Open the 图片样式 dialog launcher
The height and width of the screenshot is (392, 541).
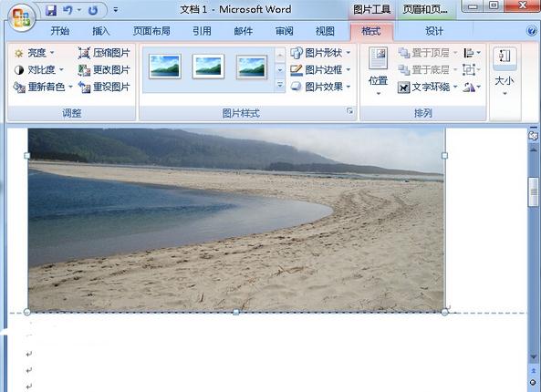point(349,110)
